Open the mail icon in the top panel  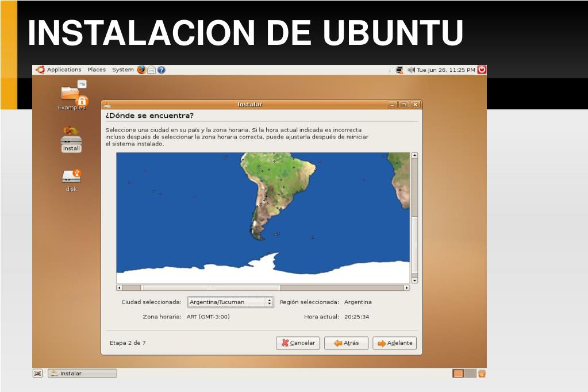152,70
